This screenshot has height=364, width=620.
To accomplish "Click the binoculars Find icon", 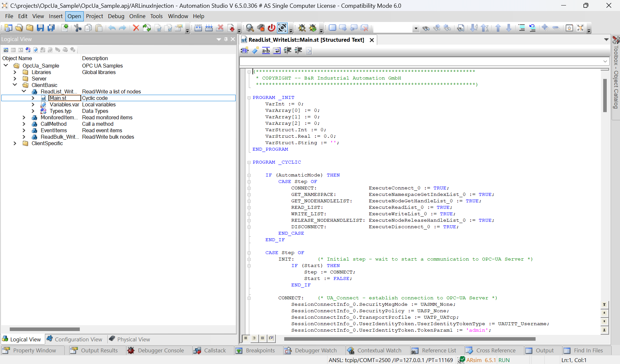I will 426,28.
